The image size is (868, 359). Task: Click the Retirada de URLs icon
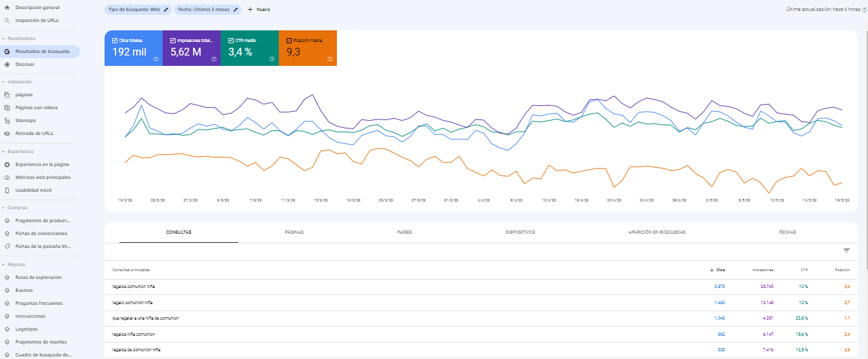[x=7, y=134]
